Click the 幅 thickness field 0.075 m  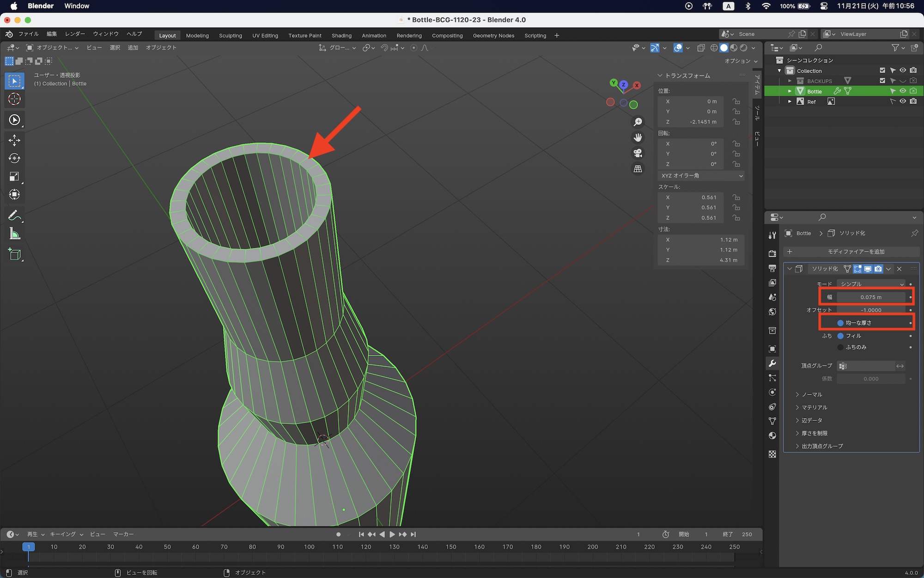(x=871, y=297)
